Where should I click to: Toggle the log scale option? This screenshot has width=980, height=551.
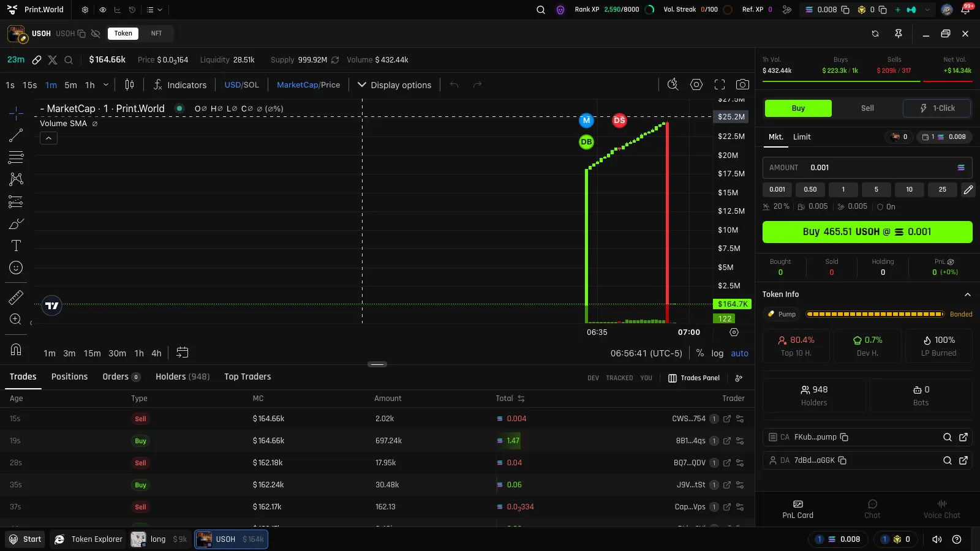pyautogui.click(x=717, y=353)
